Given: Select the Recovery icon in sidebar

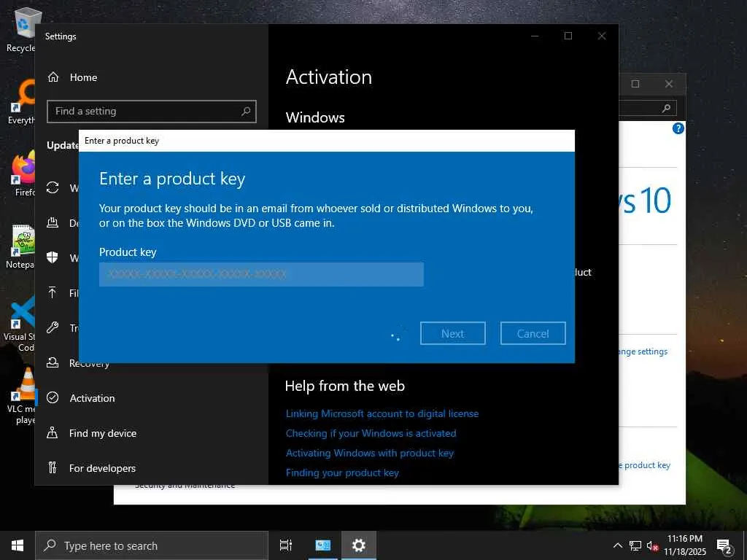Looking at the screenshot, I should pos(53,363).
